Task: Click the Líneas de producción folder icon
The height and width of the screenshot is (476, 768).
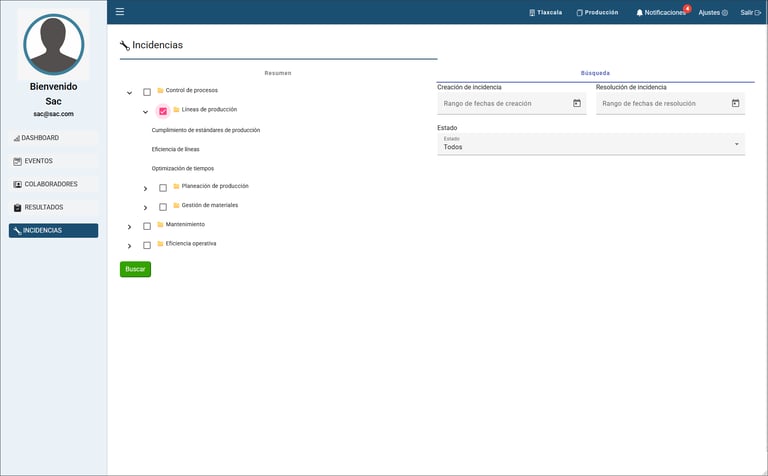Action: (176, 109)
